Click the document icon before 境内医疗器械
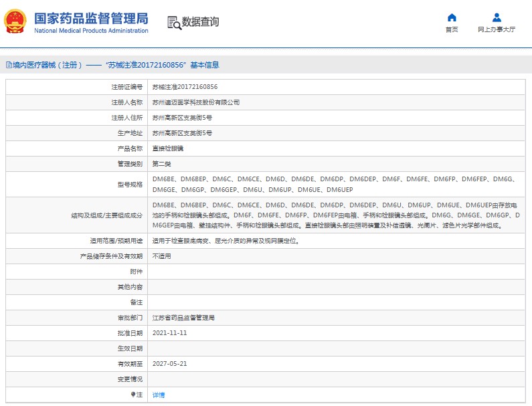 point(9,65)
